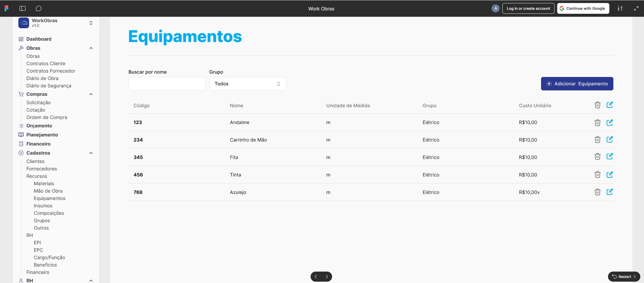Viewport: 644px width, 283px height.
Task: Click the Figma logo icon
Action: pyautogui.click(x=6, y=8)
